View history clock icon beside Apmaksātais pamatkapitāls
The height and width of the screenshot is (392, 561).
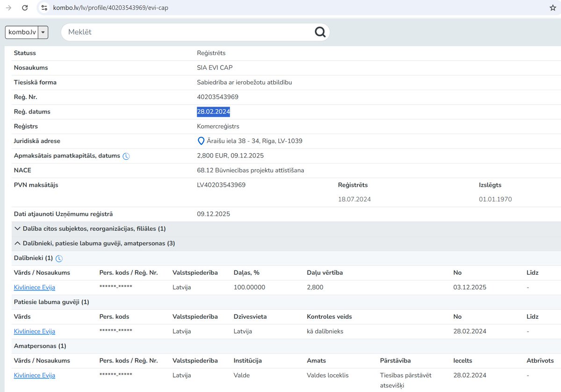click(x=126, y=156)
